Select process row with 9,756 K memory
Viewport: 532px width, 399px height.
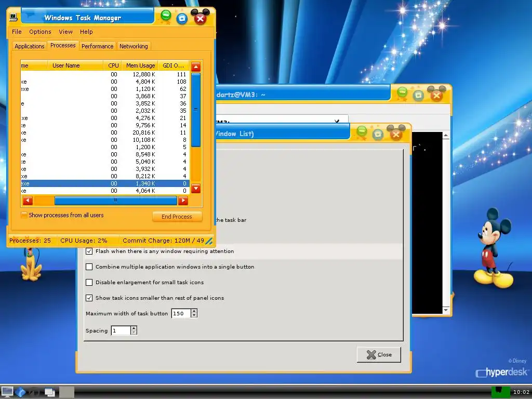[x=105, y=125]
